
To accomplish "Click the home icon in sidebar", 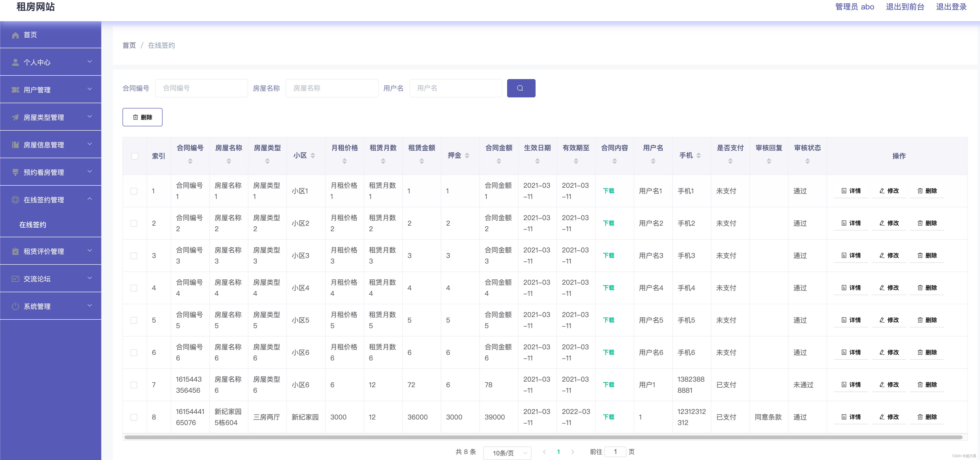I will click(15, 35).
